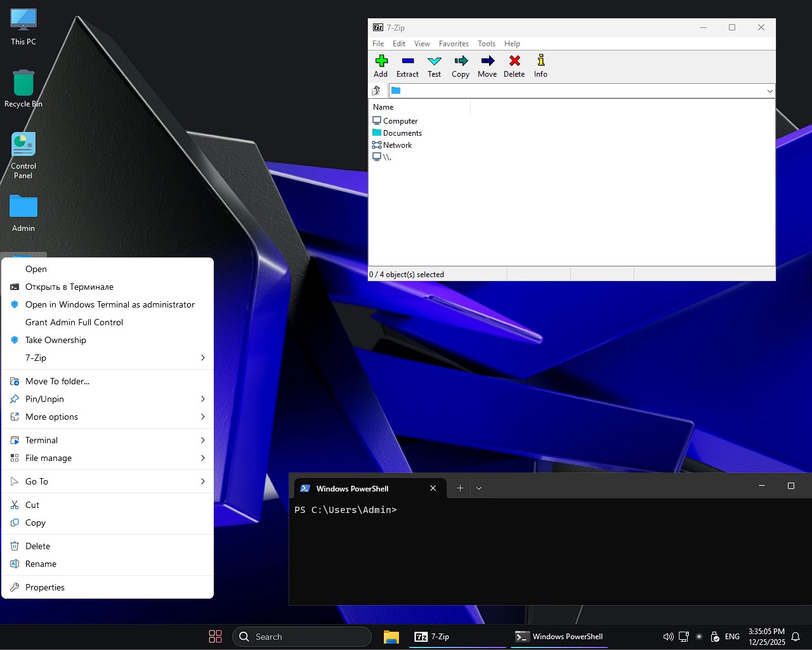Viewport: 812px width, 650px height.
Task: Click the taskbar Search field
Action: point(301,636)
